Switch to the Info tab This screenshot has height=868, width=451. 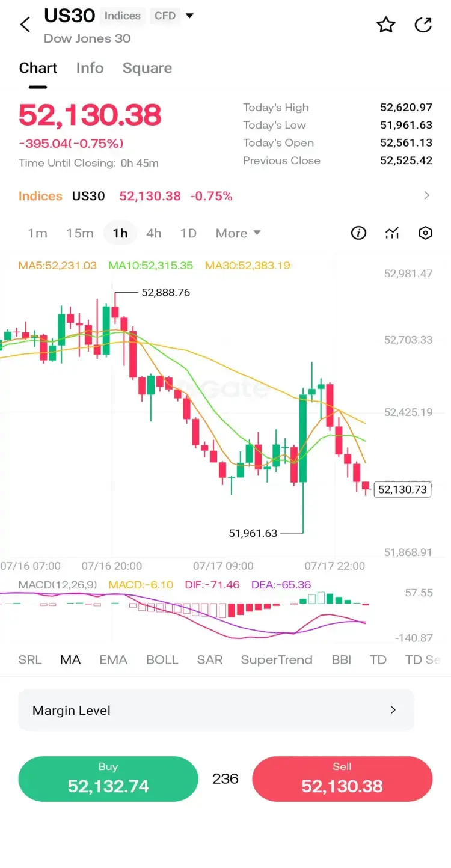coord(90,68)
